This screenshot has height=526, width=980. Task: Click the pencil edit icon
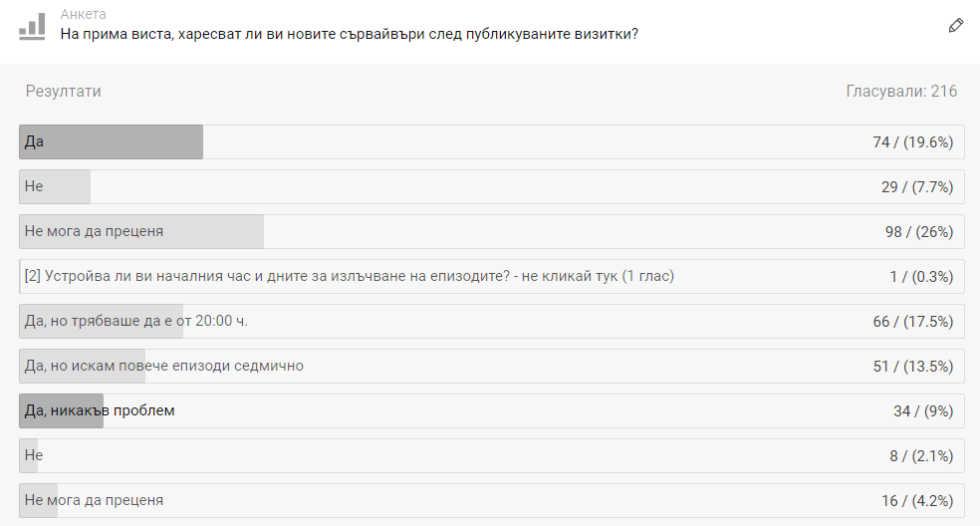tap(956, 26)
